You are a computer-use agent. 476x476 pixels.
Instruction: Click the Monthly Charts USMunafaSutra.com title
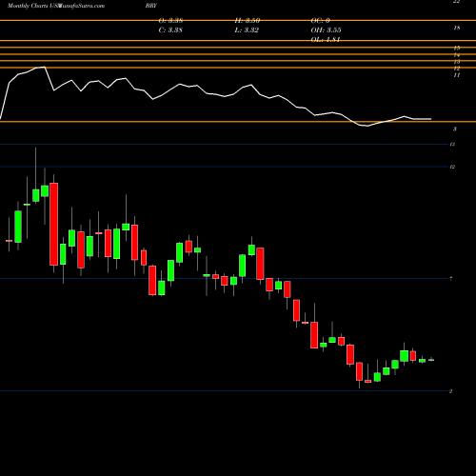[56, 6]
